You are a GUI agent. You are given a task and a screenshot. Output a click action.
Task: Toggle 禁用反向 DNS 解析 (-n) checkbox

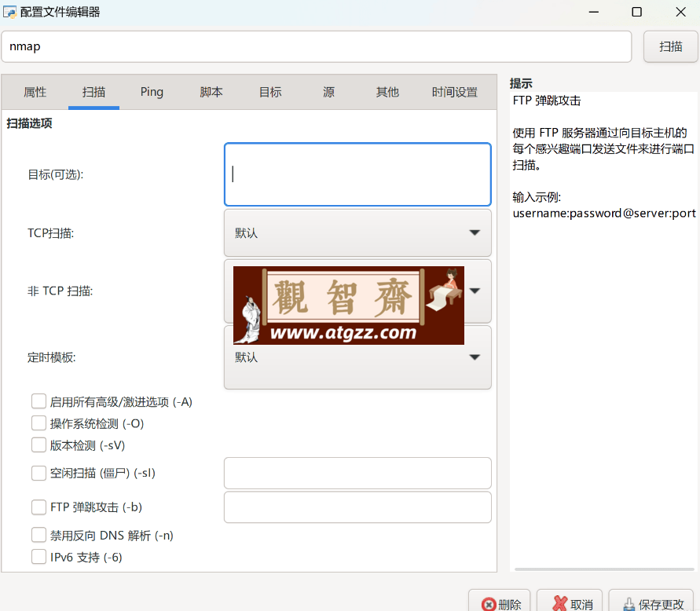pyautogui.click(x=38, y=535)
